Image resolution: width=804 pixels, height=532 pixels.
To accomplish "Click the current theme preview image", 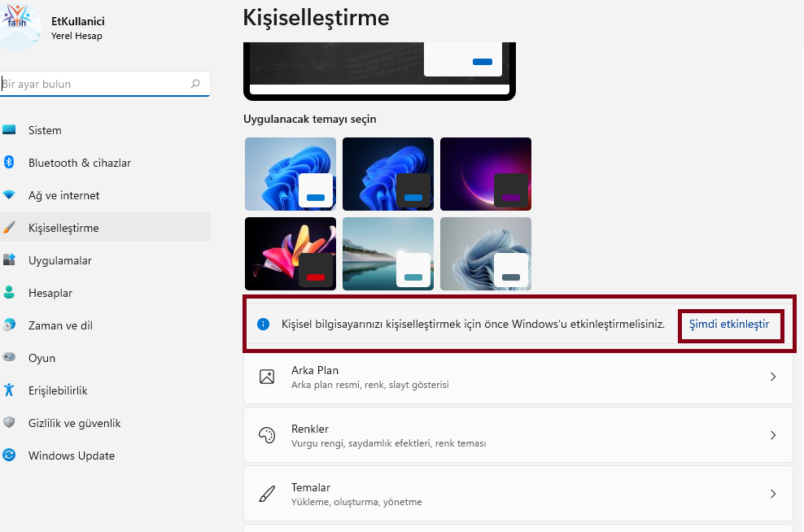I will (379, 71).
